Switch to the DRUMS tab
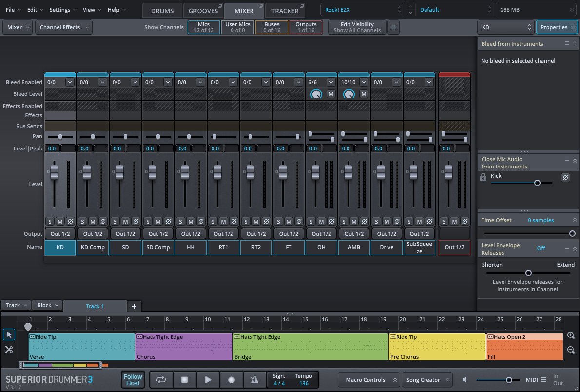580x392 pixels. (x=162, y=11)
